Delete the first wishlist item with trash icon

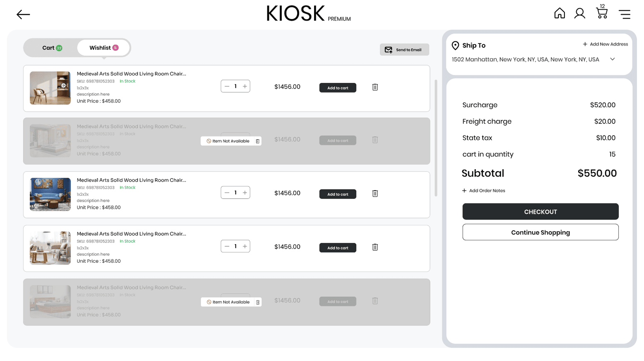tap(375, 87)
